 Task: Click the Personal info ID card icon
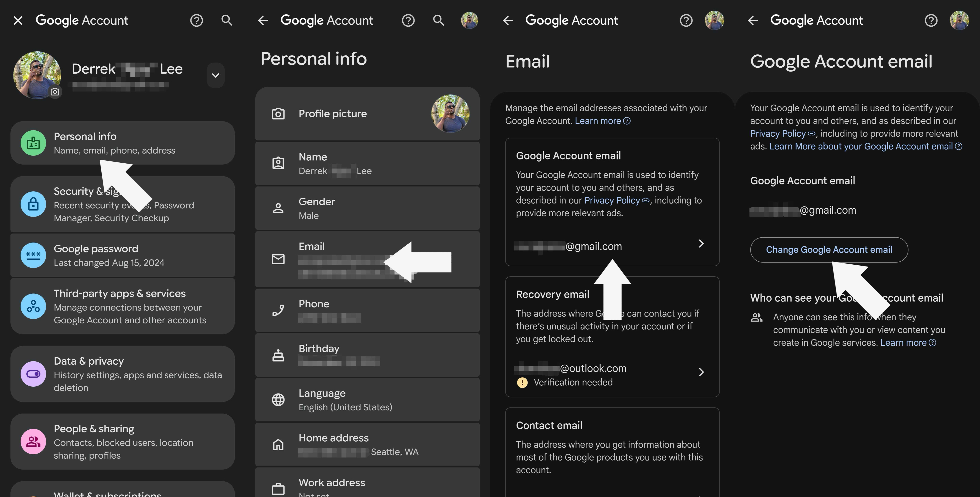(x=33, y=143)
